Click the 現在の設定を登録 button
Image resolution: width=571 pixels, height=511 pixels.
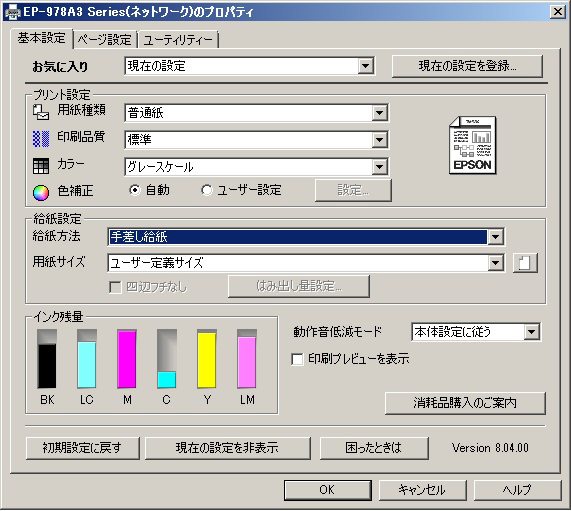click(467, 66)
